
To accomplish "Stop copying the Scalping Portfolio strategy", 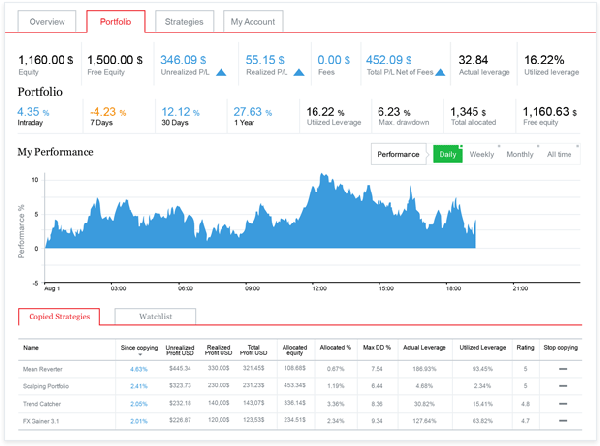I will 563,385.
